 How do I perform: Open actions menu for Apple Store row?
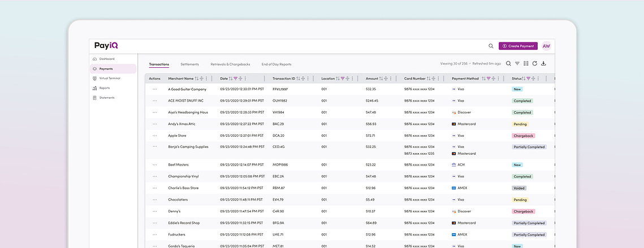point(155,136)
